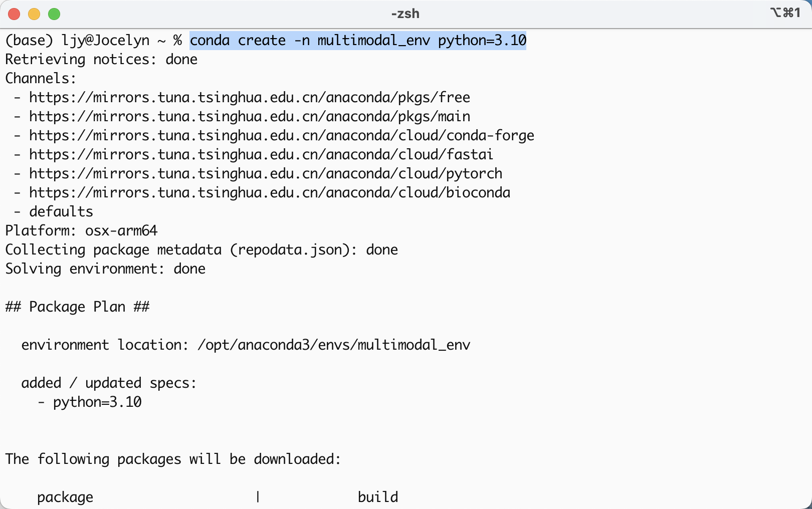Screen dimensions: 812x509
Task: Click the (base) ljy@Jocelyn prompt text
Action: pos(77,40)
